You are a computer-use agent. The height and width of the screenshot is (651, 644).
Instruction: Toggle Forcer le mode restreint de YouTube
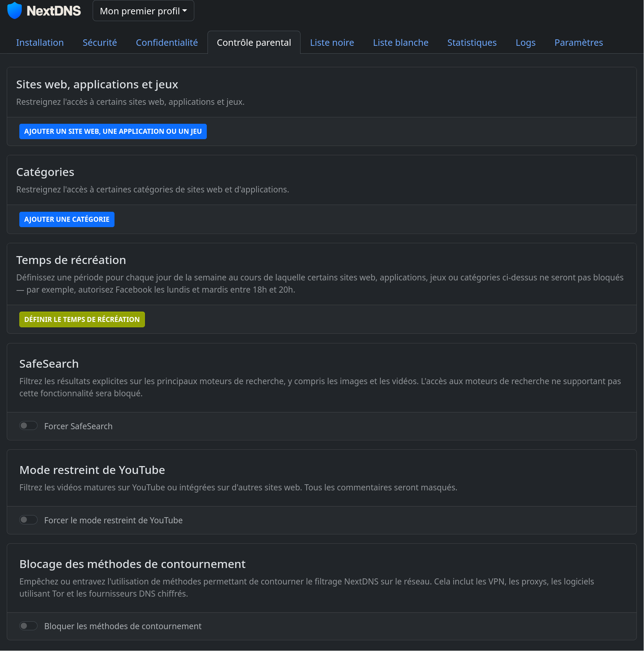pyautogui.click(x=28, y=520)
